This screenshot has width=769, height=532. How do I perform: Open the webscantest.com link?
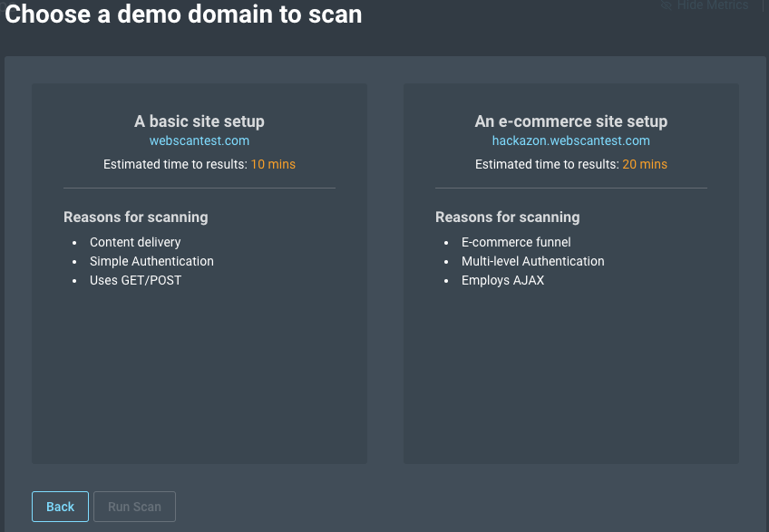point(200,140)
